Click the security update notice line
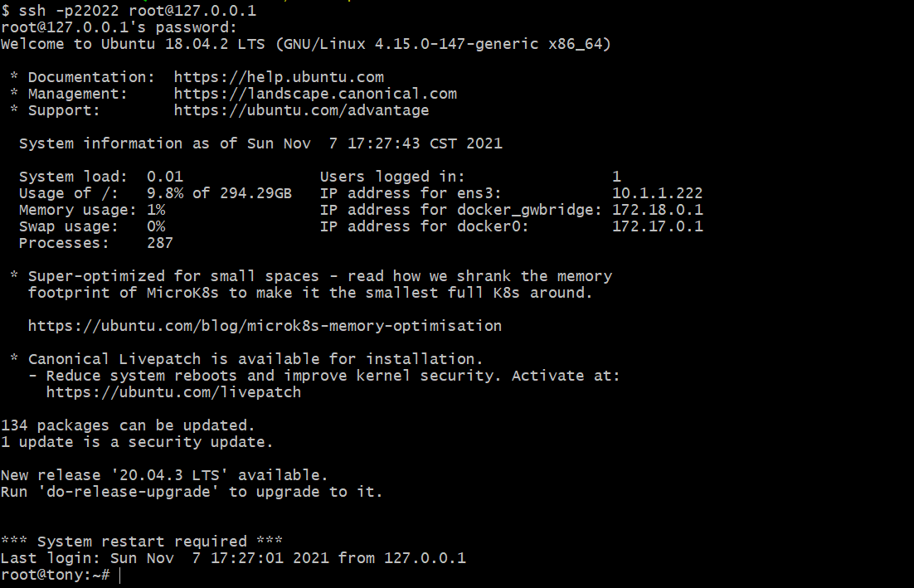The image size is (914, 588). point(137,442)
